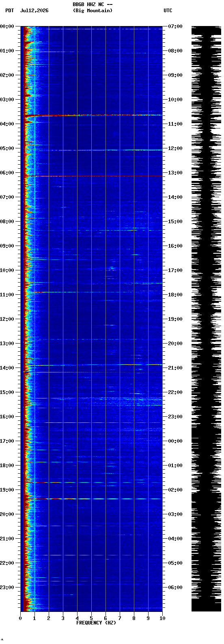This screenshot has height=644, width=224.
Task: Click the '8' frequency axis tick label
Action: pyautogui.click(x=134, y=618)
